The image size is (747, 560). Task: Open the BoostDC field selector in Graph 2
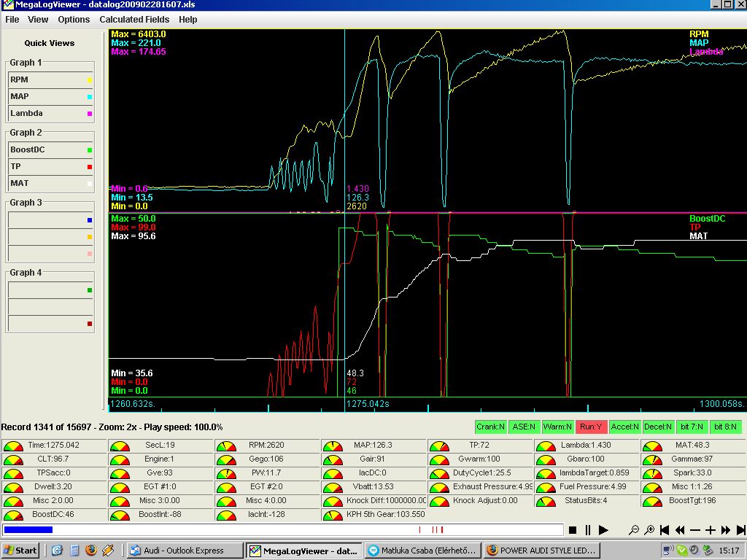(x=50, y=149)
